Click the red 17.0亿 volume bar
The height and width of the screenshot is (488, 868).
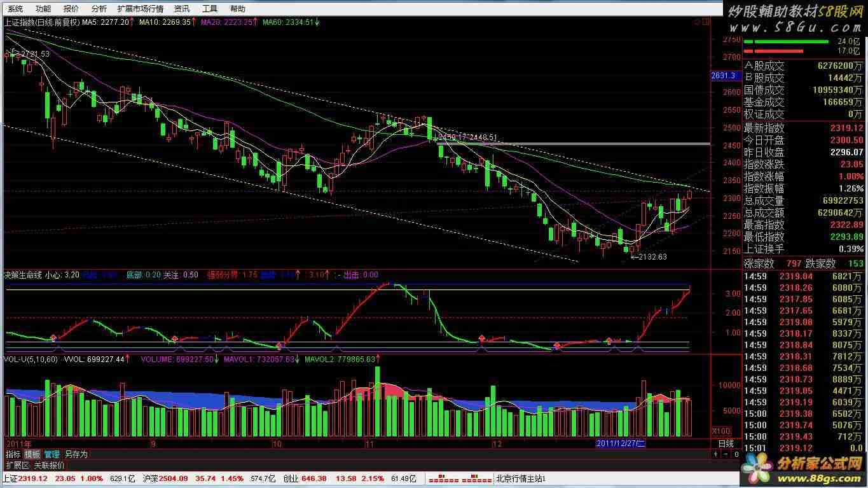tap(773, 51)
